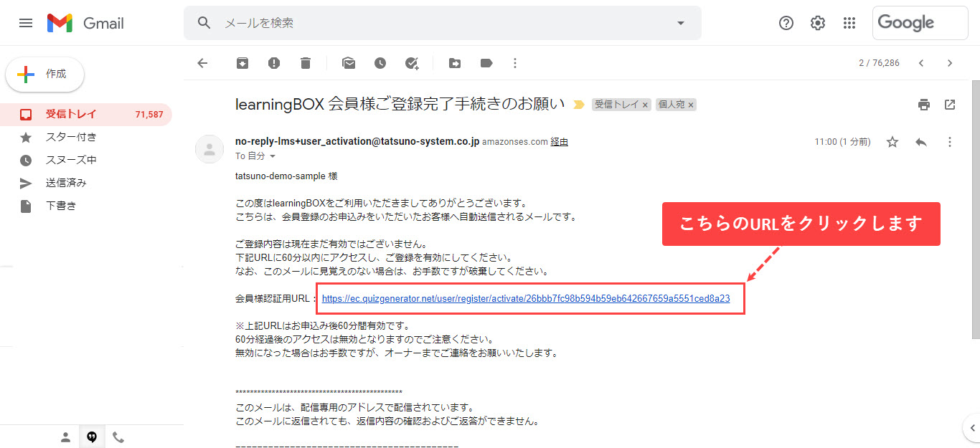
Task: Mark email as unread envelope icon
Action: pyautogui.click(x=349, y=63)
